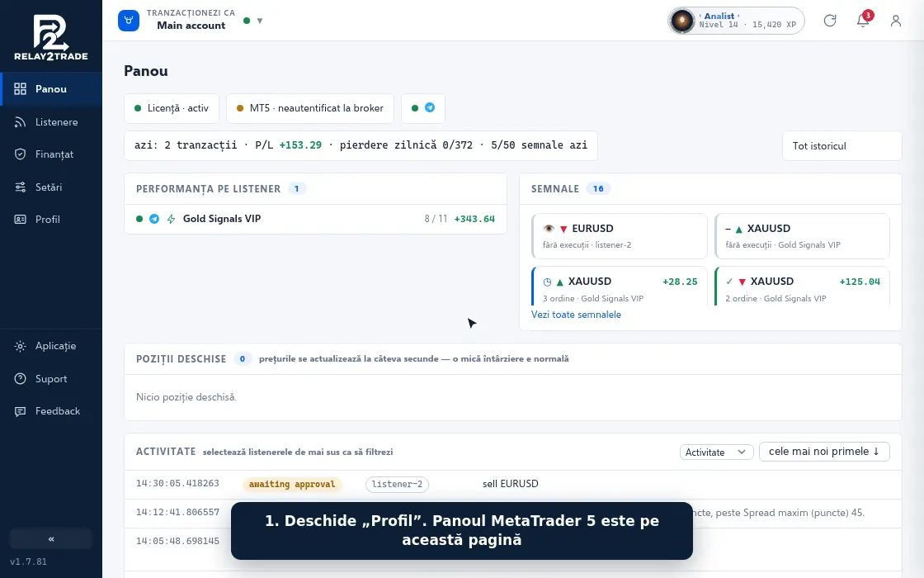This screenshot has height=578, width=924.
Task: Click the v1.7.81 version label
Action: [28, 562]
